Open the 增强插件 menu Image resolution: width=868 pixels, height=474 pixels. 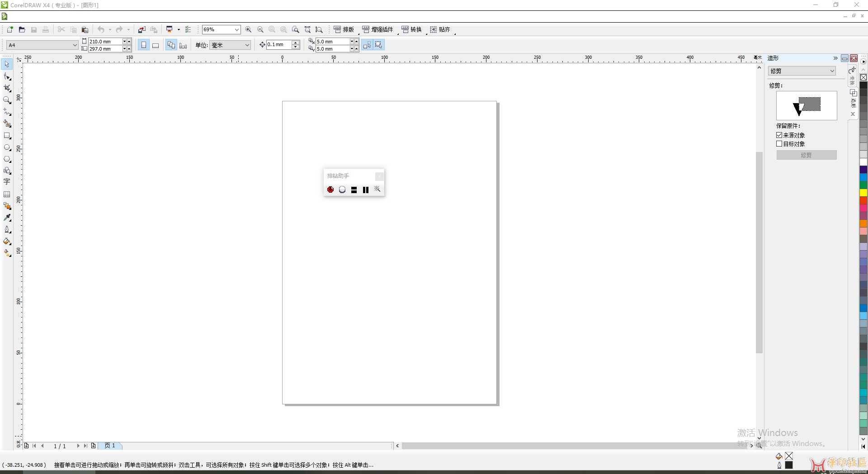tap(378, 29)
